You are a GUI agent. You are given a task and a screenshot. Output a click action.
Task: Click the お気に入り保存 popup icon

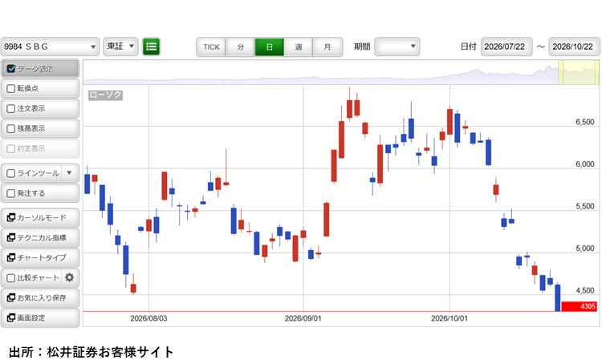[11, 297]
